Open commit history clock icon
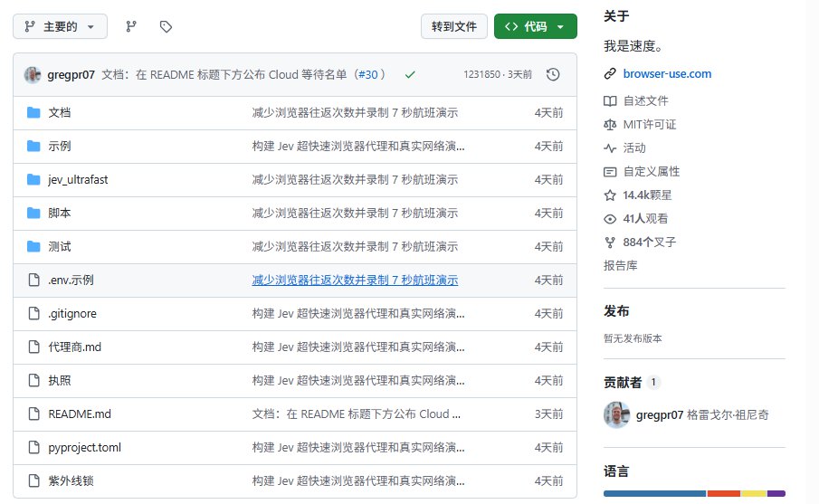Image resolution: width=819 pixels, height=504 pixels. point(553,75)
